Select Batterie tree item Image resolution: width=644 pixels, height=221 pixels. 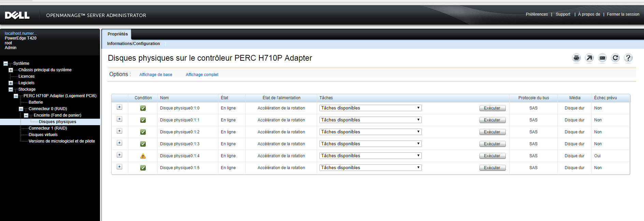pyautogui.click(x=35, y=102)
